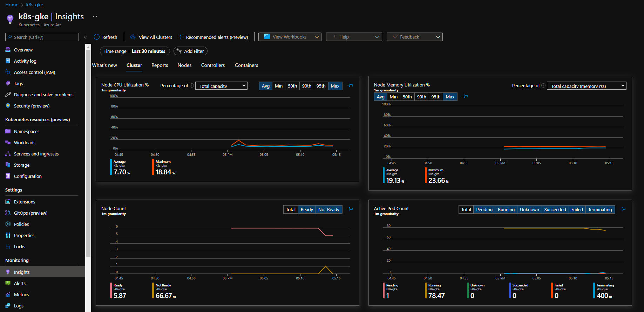Toggle Running in Active Pod Count chart
The height and width of the screenshot is (312, 644).
(x=506, y=209)
